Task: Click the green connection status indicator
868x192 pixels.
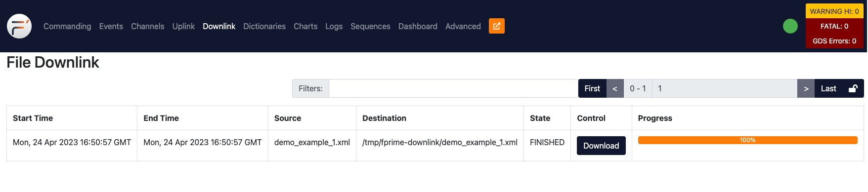Action: (790, 26)
